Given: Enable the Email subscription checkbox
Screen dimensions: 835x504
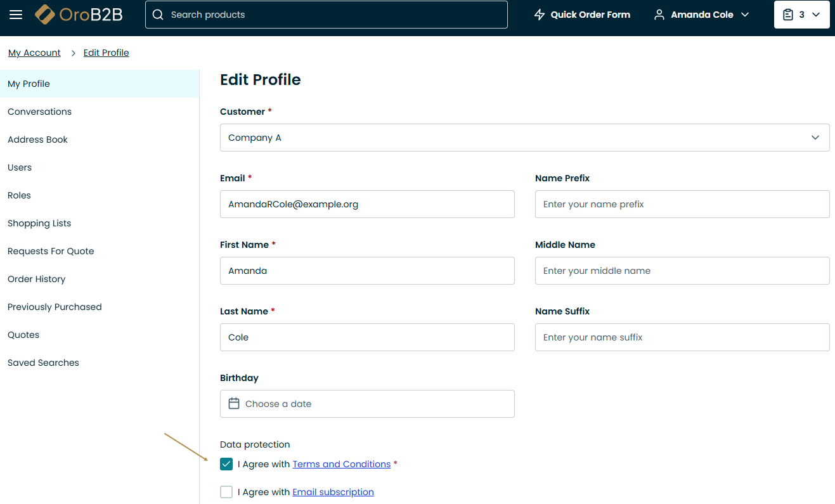Looking at the screenshot, I should pyautogui.click(x=226, y=492).
